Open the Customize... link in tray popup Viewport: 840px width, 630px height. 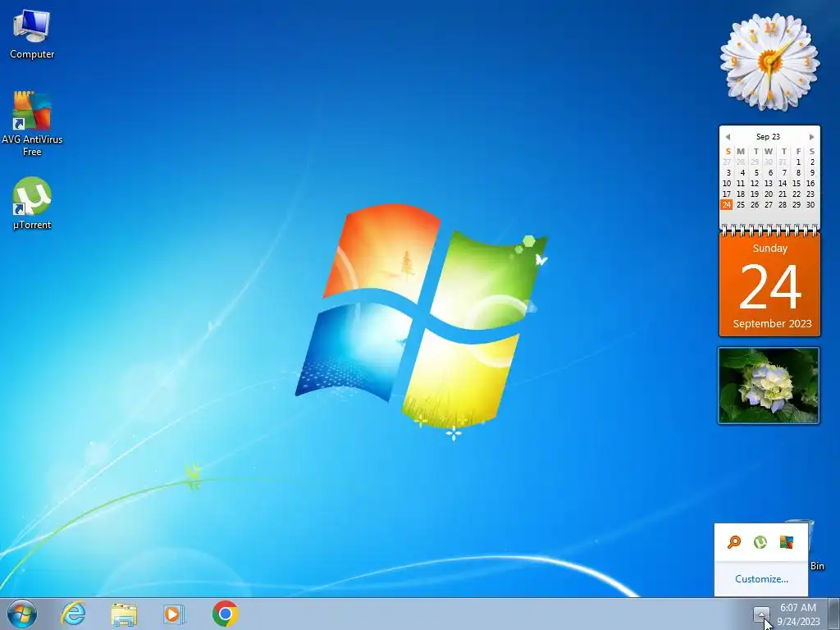pos(761,579)
